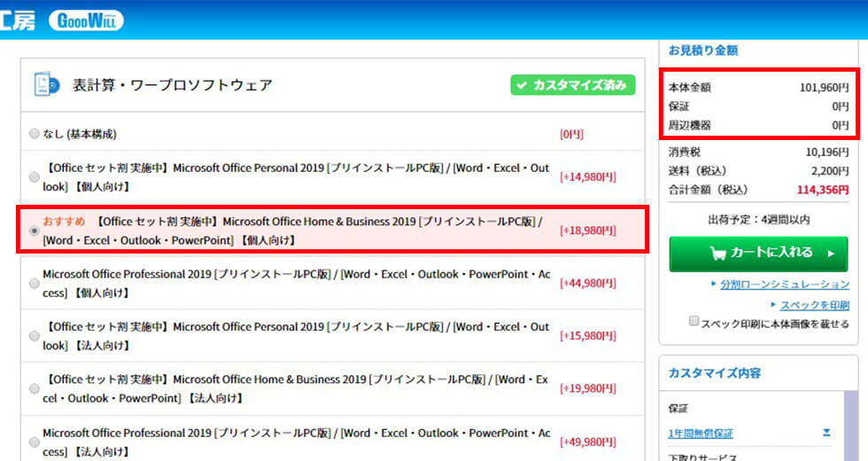Select Office Personal 2019 法人向け +15,980円 radio
This screenshot has width=868, height=461.
pyautogui.click(x=35, y=336)
